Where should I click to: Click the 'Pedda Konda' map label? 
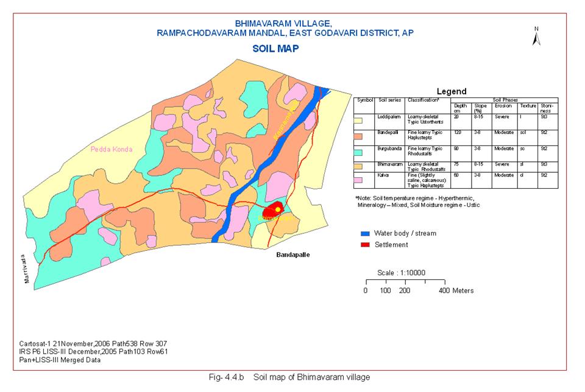(112, 149)
